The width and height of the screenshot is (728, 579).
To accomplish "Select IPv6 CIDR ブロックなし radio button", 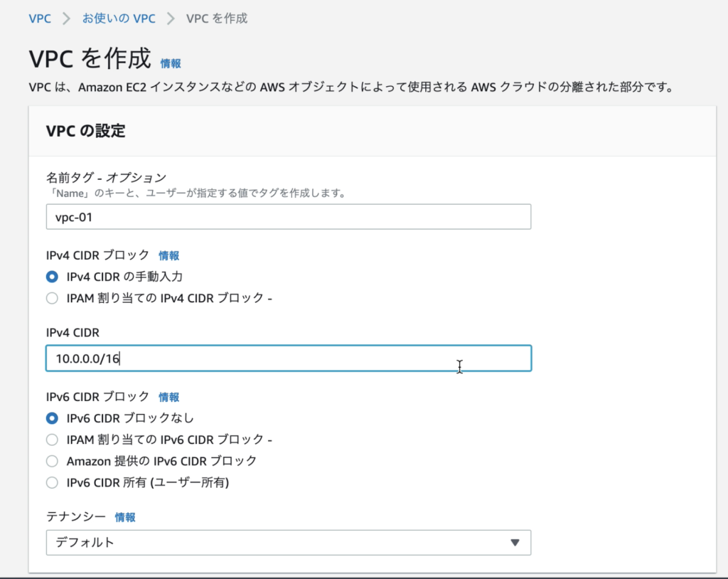I will click(52, 418).
